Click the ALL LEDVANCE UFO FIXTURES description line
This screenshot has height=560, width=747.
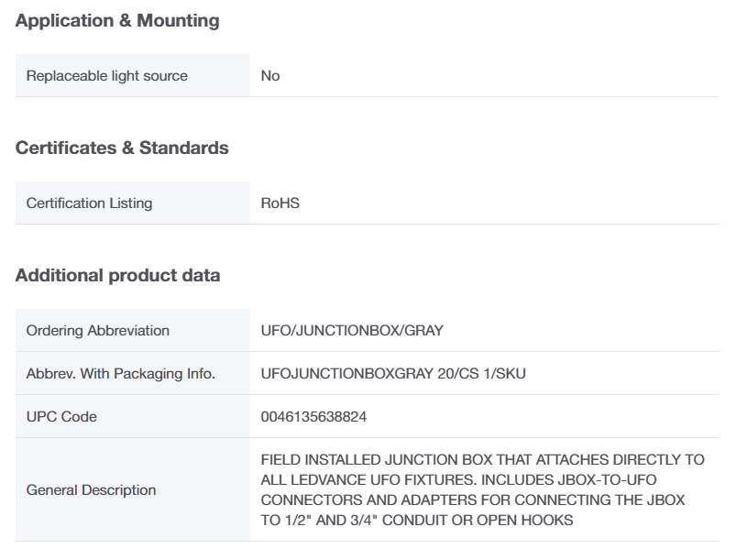[x=459, y=480]
